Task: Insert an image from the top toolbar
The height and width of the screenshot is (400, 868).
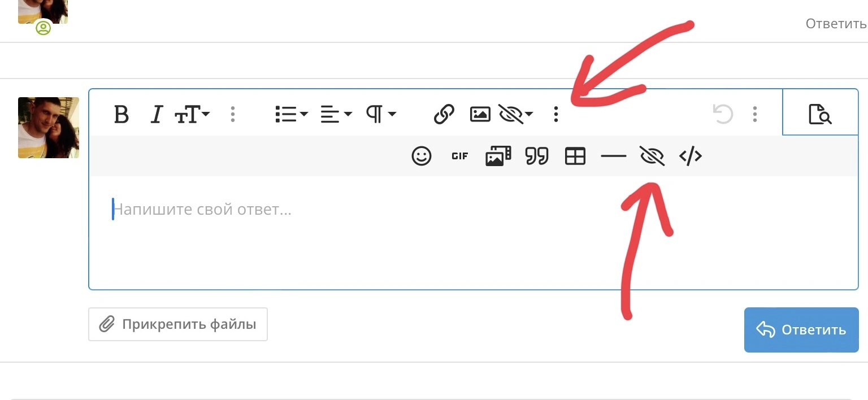Action: coord(480,115)
